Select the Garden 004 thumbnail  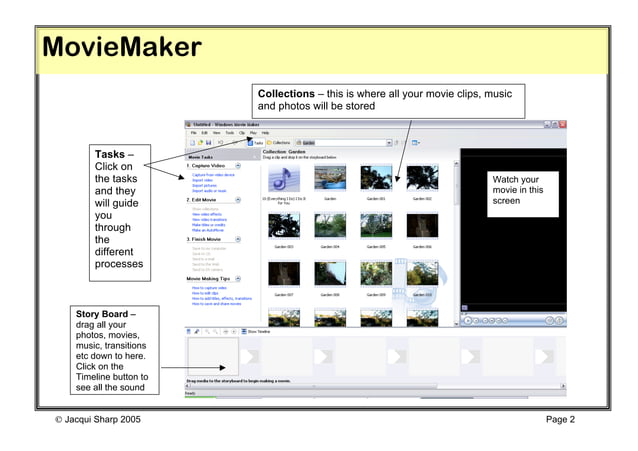coord(330,226)
